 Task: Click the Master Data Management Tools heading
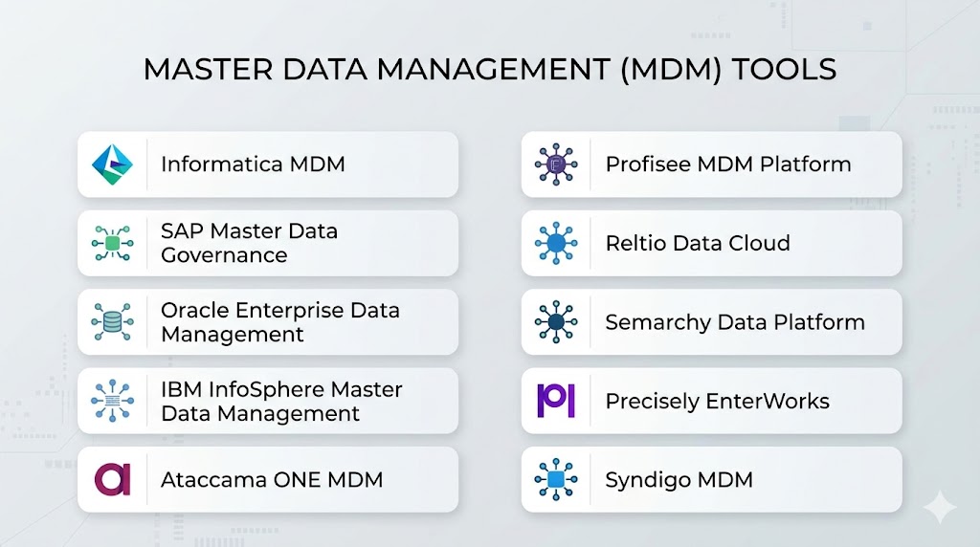(489, 70)
